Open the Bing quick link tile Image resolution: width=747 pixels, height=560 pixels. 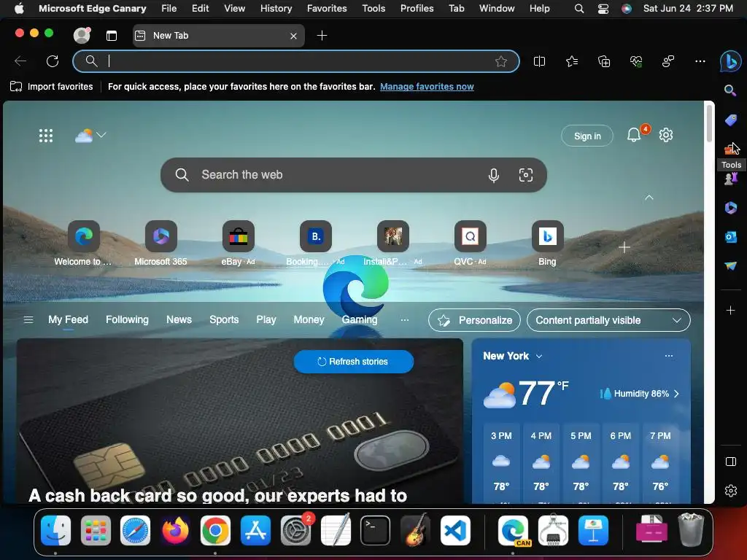click(x=547, y=244)
